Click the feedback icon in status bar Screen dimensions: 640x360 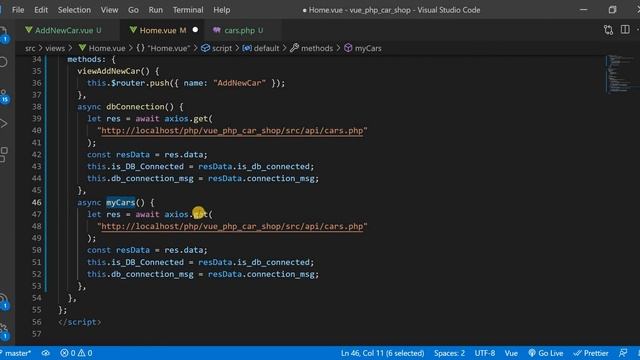click(x=623, y=353)
